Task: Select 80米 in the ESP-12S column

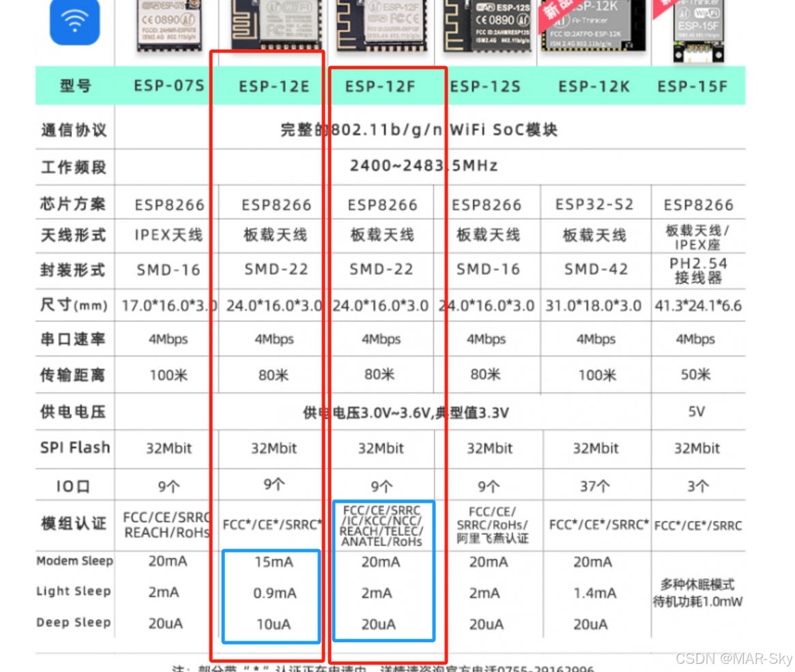Action: [x=485, y=375]
